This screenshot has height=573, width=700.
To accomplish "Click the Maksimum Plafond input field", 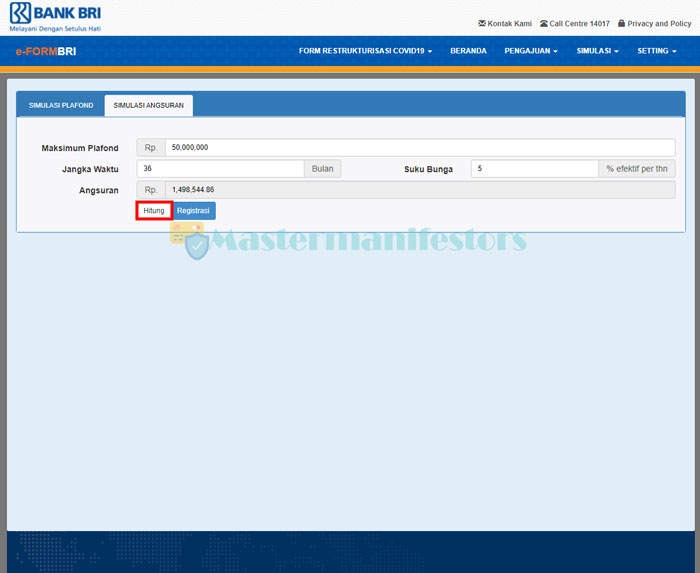I will point(420,147).
